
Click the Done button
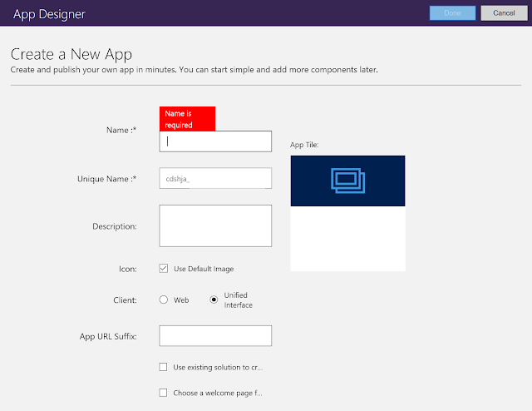click(x=452, y=13)
